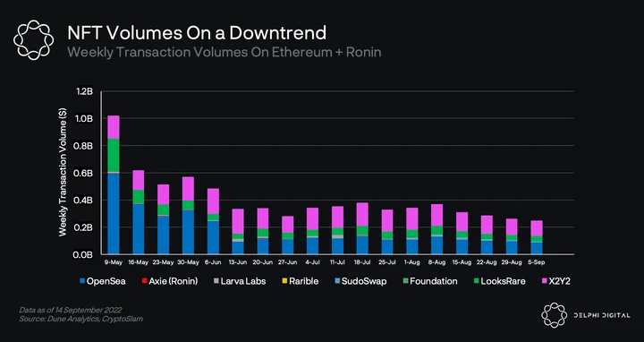Select the SudoSwap legend swatch
Image resolution: width=644 pixels, height=342 pixels.
pyautogui.click(x=337, y=281)
